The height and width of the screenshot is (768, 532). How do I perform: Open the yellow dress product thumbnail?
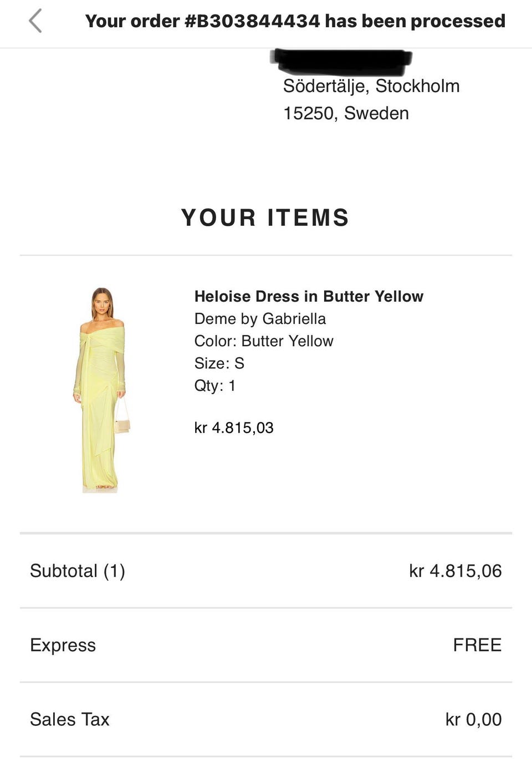point(102,390)
